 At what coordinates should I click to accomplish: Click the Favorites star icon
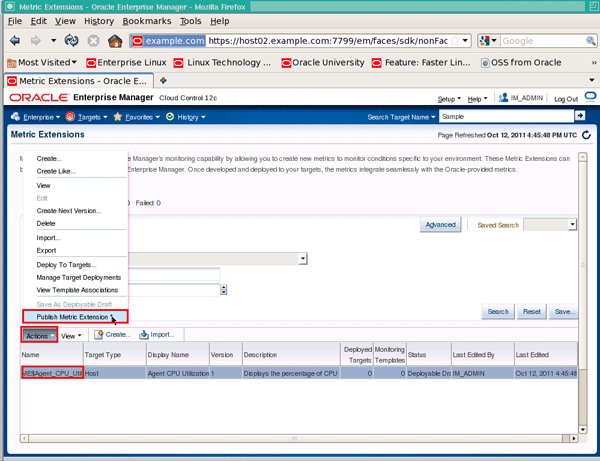[x=117, y=117]
